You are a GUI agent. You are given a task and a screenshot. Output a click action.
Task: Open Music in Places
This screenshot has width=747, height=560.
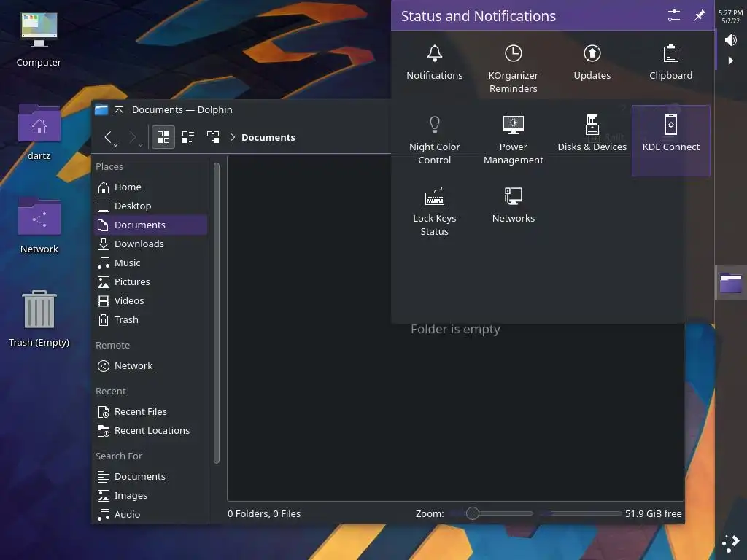click(x=150, y=262)
